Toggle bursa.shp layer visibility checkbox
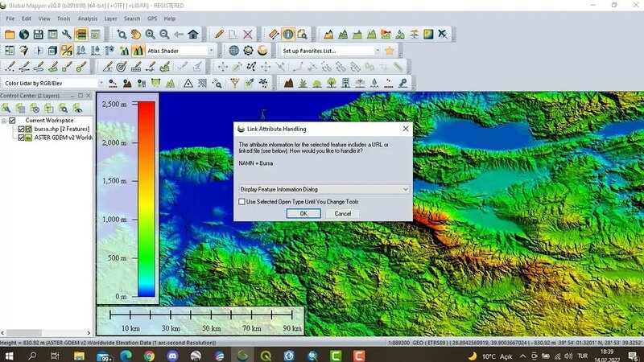 (x=21, y=129)
